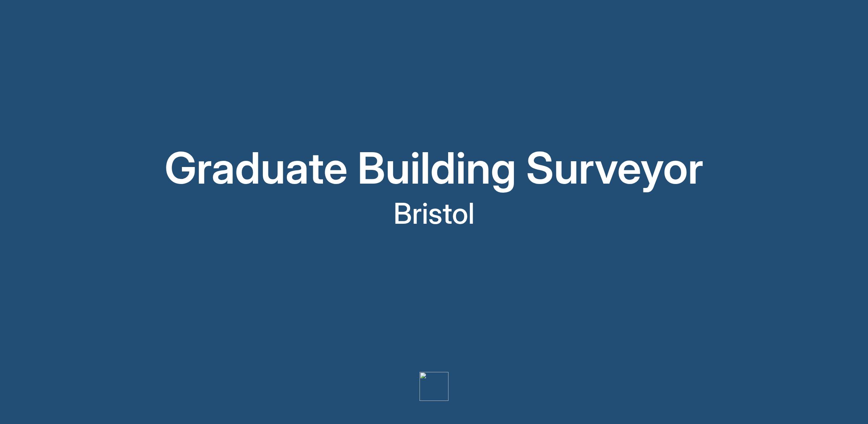
Task: Click the final r of "Surveyor"
Action: coord(696,172)
